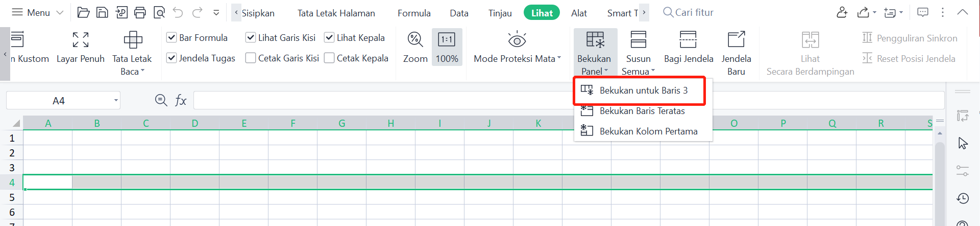Open the print preview icon
This screenshot has height=226, width=980.
(x=159, y=13)
